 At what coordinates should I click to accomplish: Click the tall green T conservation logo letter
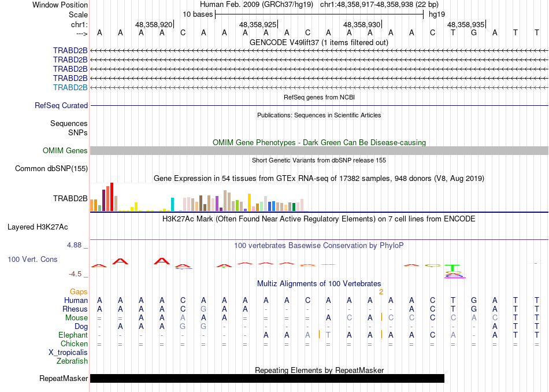pos(452,268)
